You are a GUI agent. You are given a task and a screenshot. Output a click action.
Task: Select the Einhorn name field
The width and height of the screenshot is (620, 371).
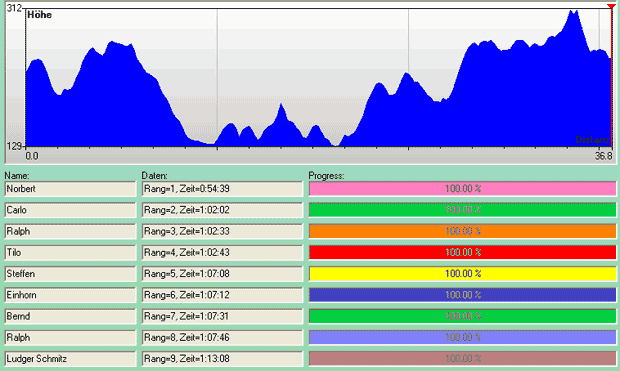tap(70, 295)
